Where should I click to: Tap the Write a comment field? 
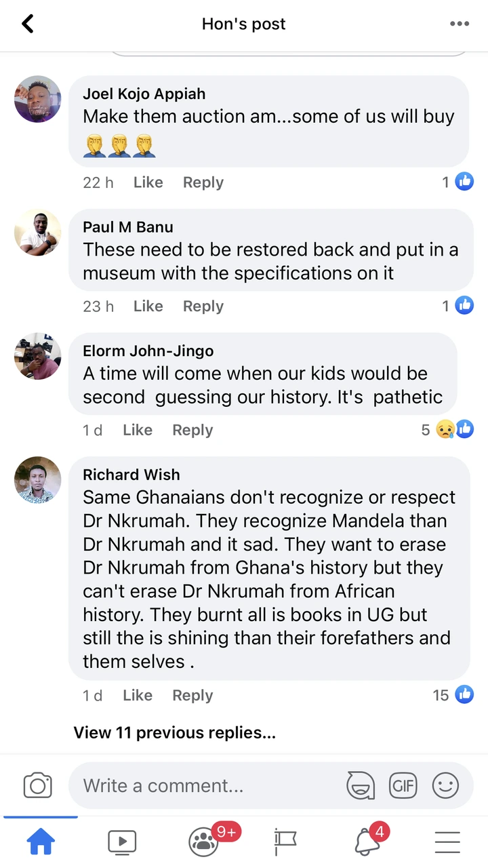point(203,785)
